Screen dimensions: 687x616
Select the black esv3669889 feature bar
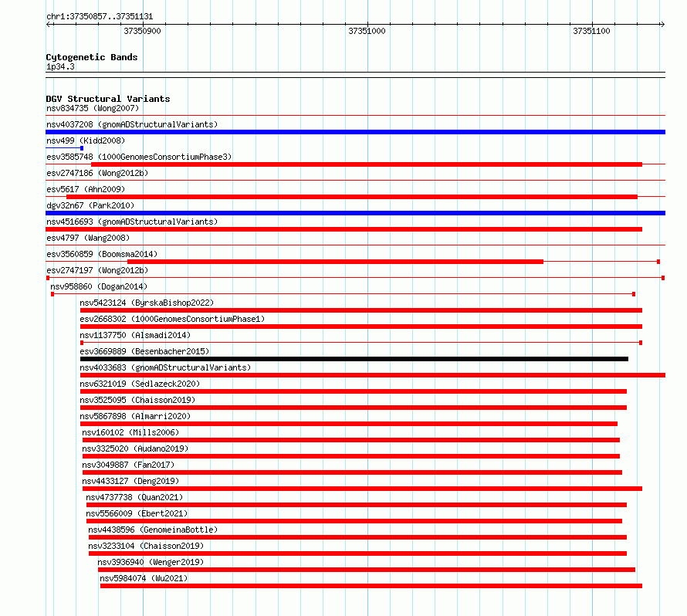coord(354,359)
